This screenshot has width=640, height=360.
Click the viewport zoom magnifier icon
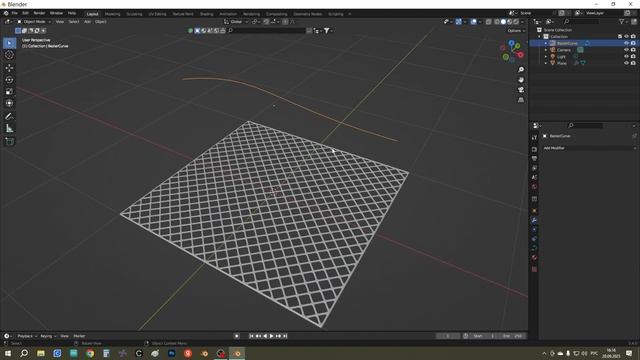(x=521, y=70)
